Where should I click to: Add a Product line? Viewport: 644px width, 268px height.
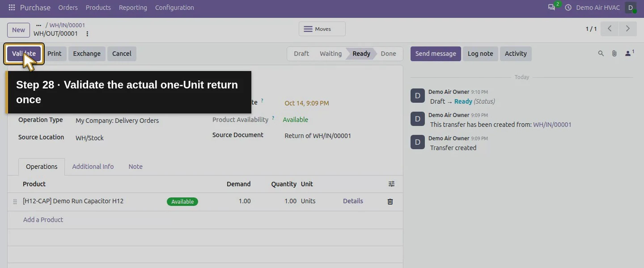point(43,220)
